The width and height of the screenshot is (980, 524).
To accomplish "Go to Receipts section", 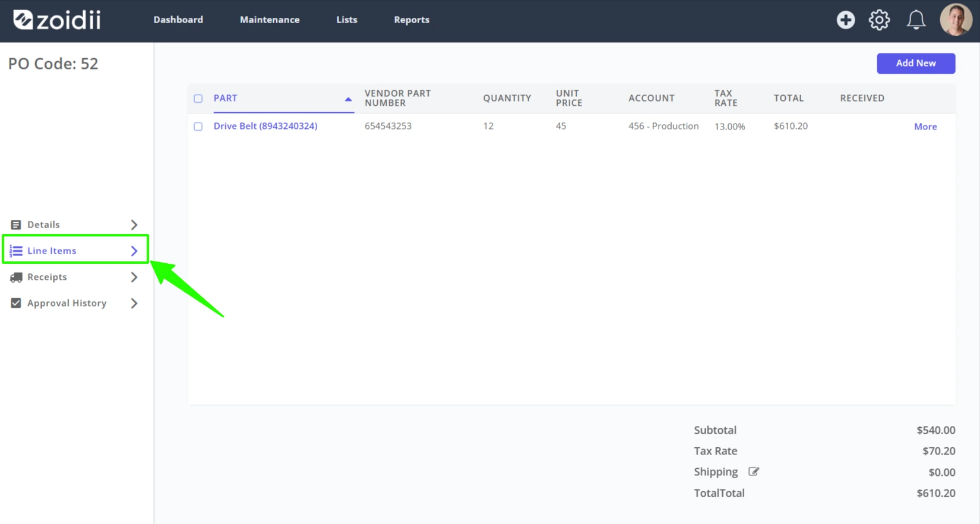I will click(x=47, y=277).
